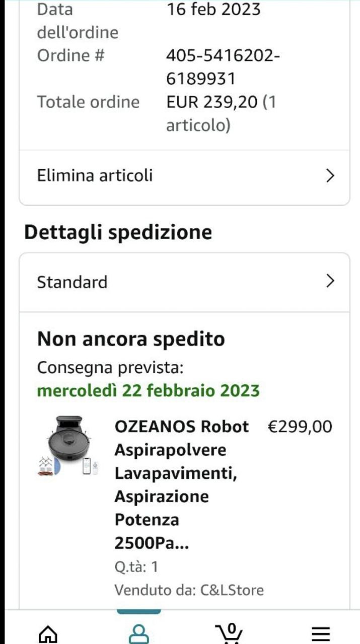Tap the Elimina articoli label
This screenshot has height=644, width=360.
[95, 176]
